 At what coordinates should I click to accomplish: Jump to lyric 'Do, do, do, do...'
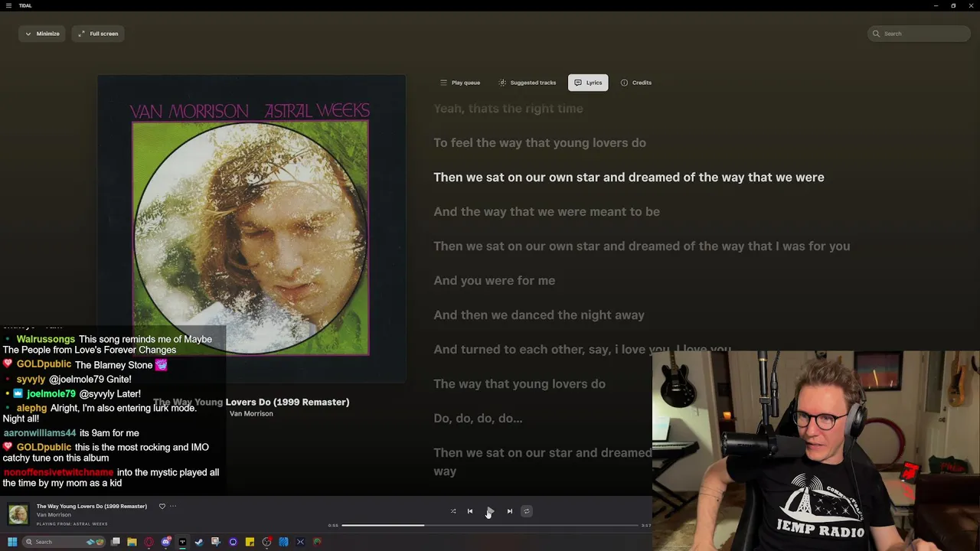coord(478,419)
